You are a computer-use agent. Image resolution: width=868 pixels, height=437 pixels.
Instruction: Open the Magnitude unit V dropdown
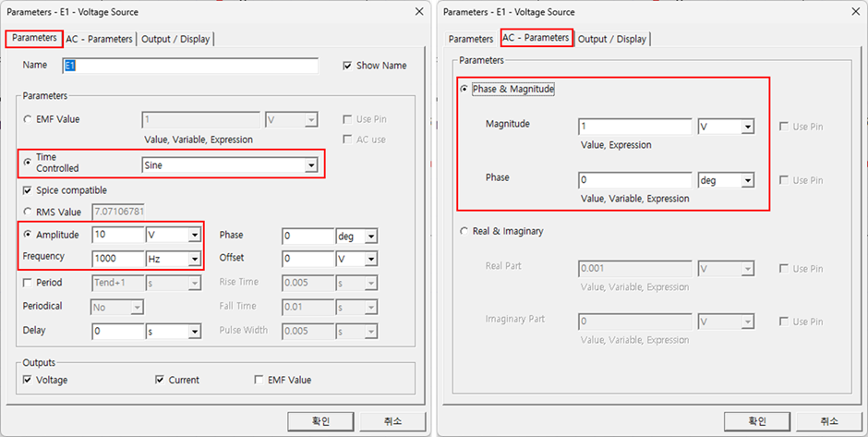(x=747, y=127)
